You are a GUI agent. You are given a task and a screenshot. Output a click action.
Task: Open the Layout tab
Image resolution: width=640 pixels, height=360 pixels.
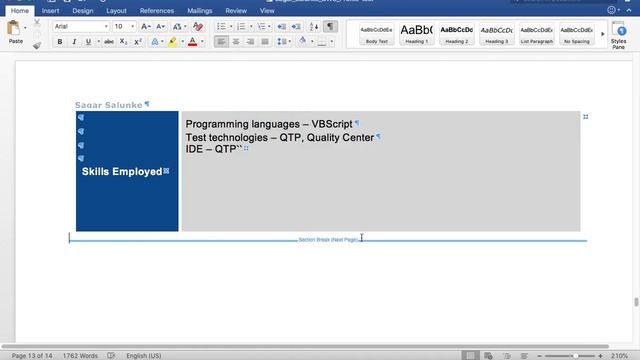pyautogui.click(x=116, y=11)
